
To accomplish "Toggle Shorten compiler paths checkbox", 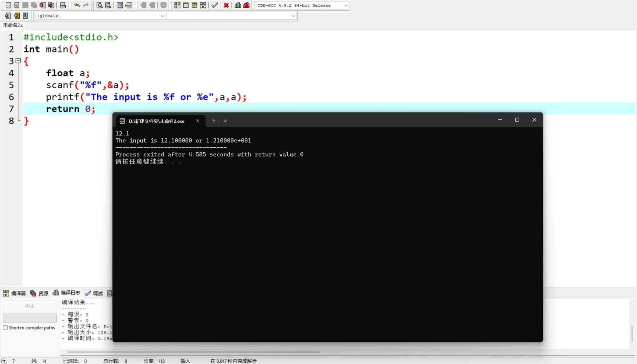I will tap(5, 328).
